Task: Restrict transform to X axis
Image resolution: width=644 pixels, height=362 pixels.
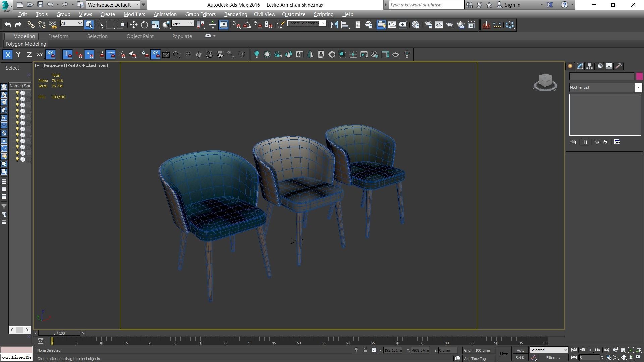Action: [8, 54]
